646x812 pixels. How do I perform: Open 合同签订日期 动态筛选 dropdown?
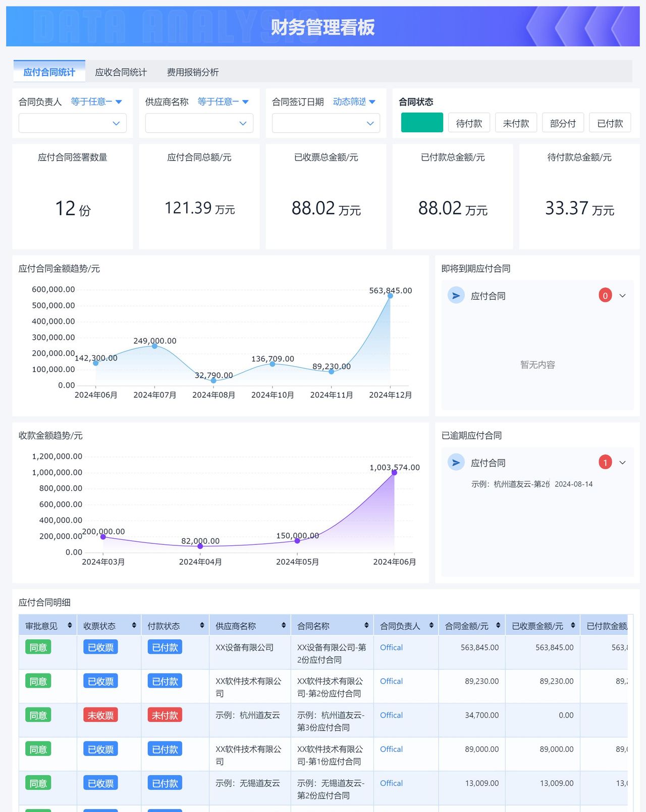coord(354,101)
